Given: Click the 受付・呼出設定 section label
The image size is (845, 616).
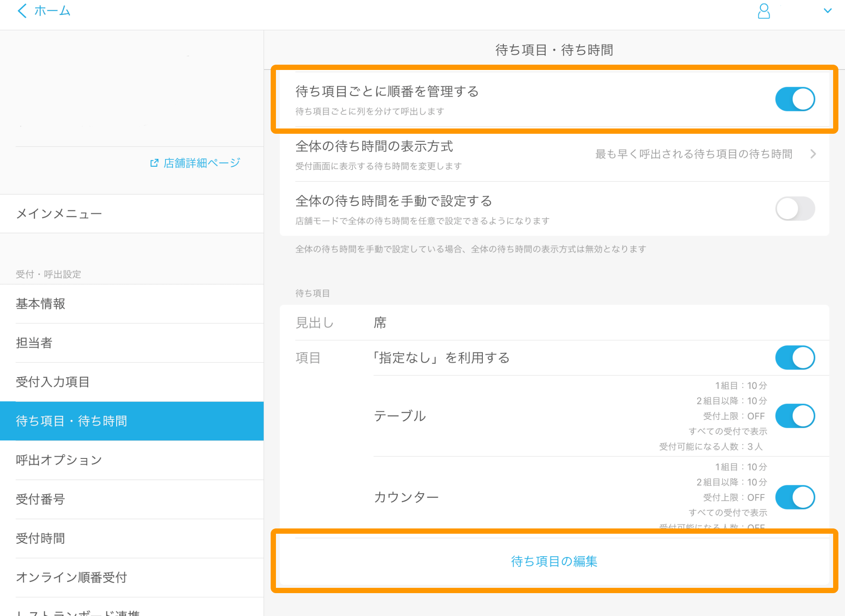Looking at the screenshot, I should tap(48, 274).
